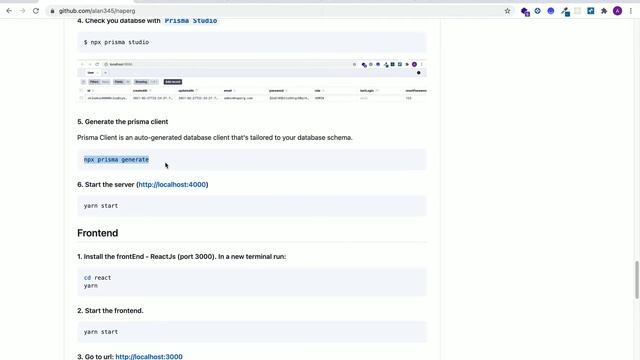Open the Extensions puzzle-piece menu

[x=604, y=11]
